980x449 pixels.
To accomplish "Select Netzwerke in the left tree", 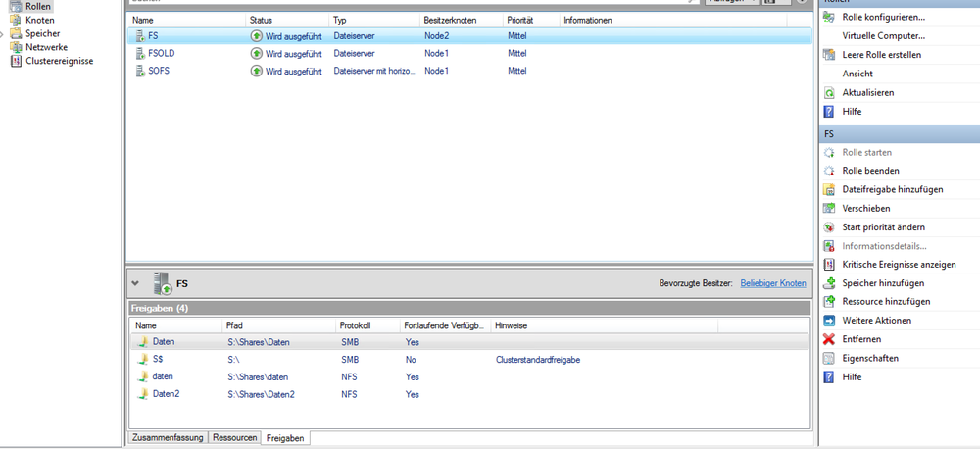I will coord(46,47).
